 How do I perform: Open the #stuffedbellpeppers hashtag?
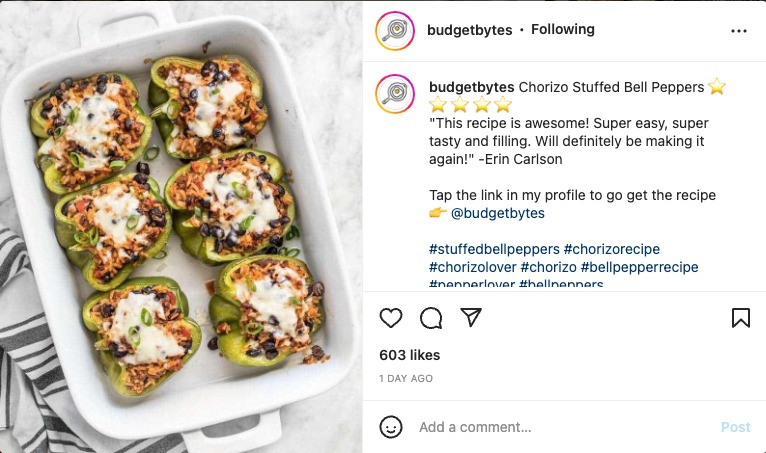click(x=494, y=249)
